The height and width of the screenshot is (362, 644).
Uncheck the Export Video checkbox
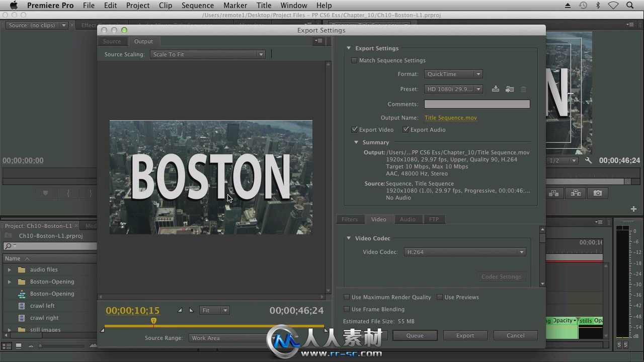(x=354, y=130)
